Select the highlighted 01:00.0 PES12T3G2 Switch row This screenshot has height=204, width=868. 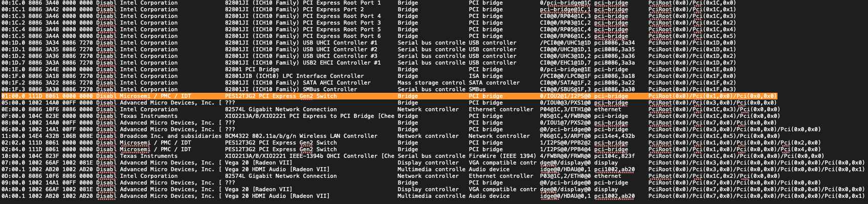point(389,96)
